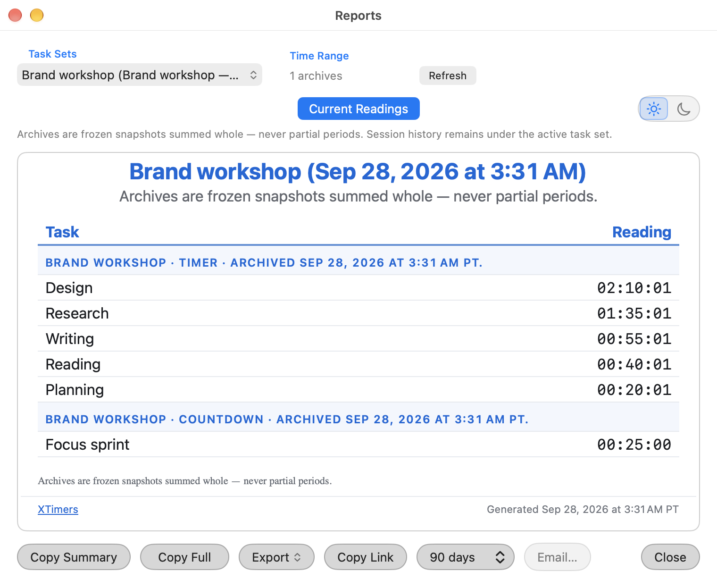Viewport: 717px width, 588px height.
Task: Switch to dark appearance moon icon
Action: point(684,109)
